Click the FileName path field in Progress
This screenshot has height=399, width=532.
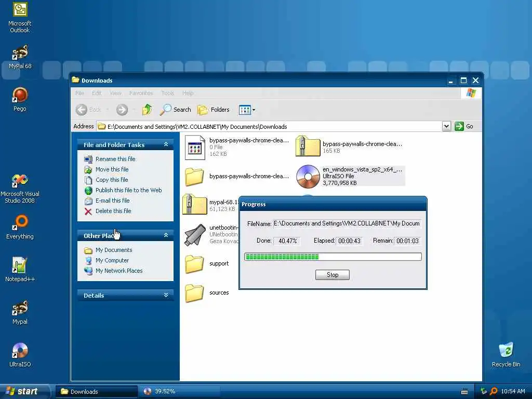coord(347,223)
